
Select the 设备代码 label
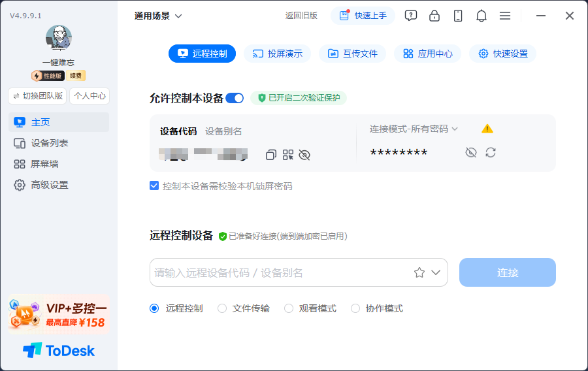coord(178,131)
